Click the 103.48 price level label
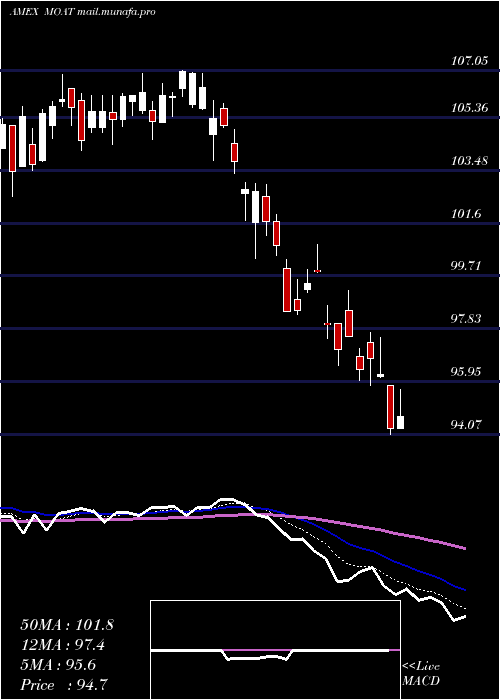The height and width of the screenshot is (700, 500). [469, 160]
